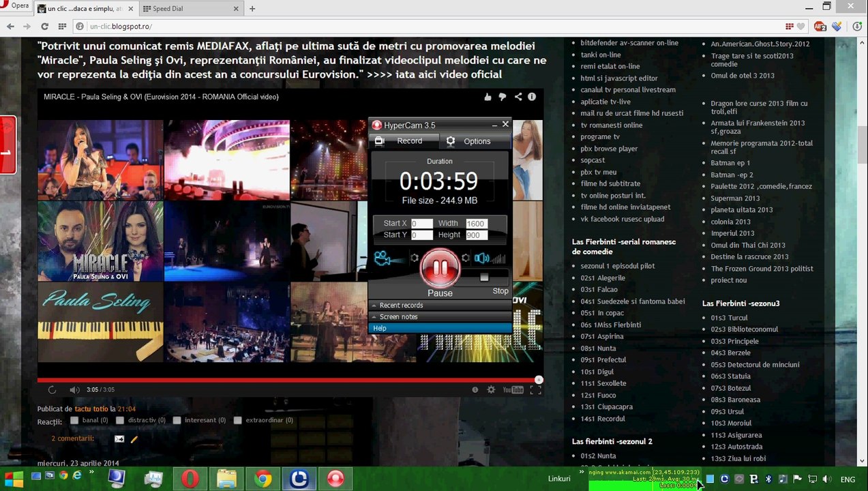This screenshot has width=868, height=491.
Task: Change ENG input language
Action: pyautogui.click(x=848, y=479)
